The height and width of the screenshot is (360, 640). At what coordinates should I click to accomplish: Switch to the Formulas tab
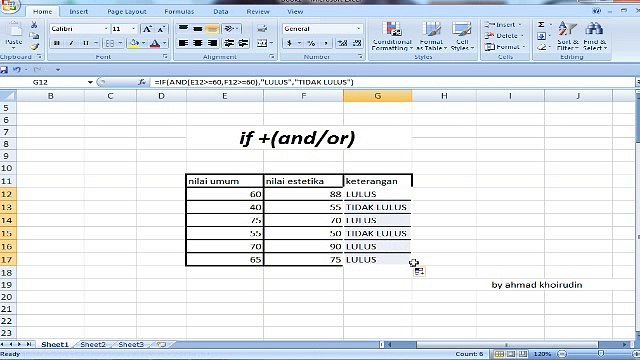[x=179, y=11]
